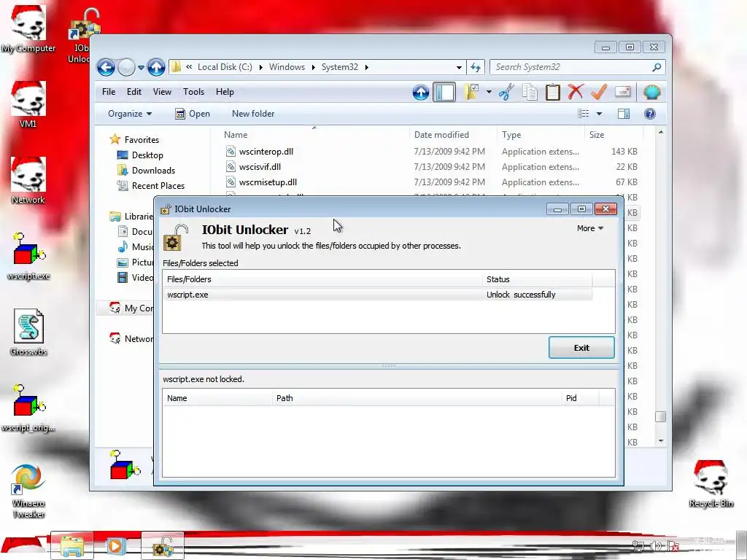
Task: Open the Edit menu
Action: pos(134,92)
